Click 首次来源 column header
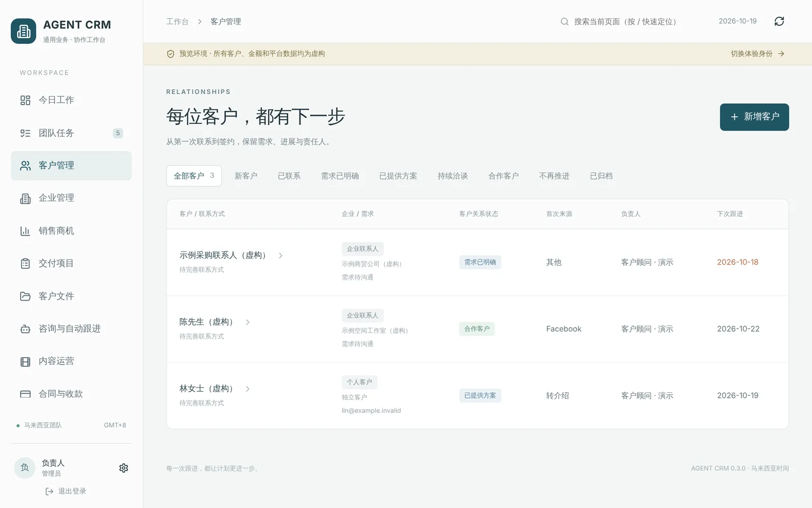 point(559,214)
